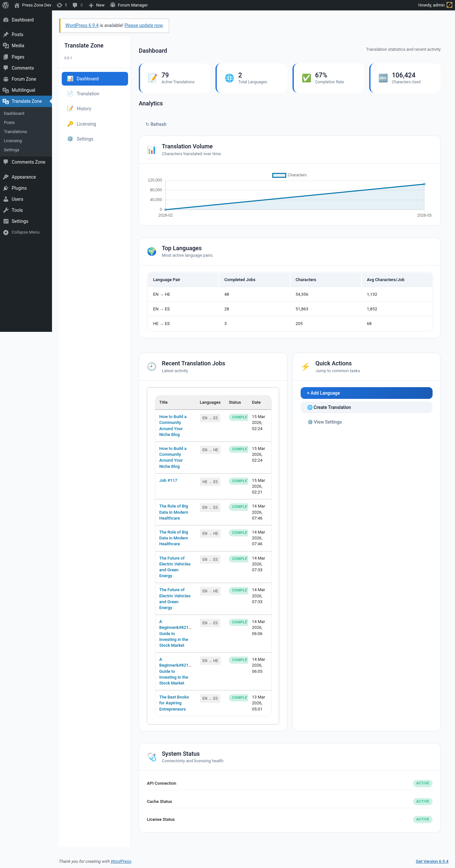The image size is (455, 868).
Task: Click the New plus icon in admin bar
Action: pos(91,5)
